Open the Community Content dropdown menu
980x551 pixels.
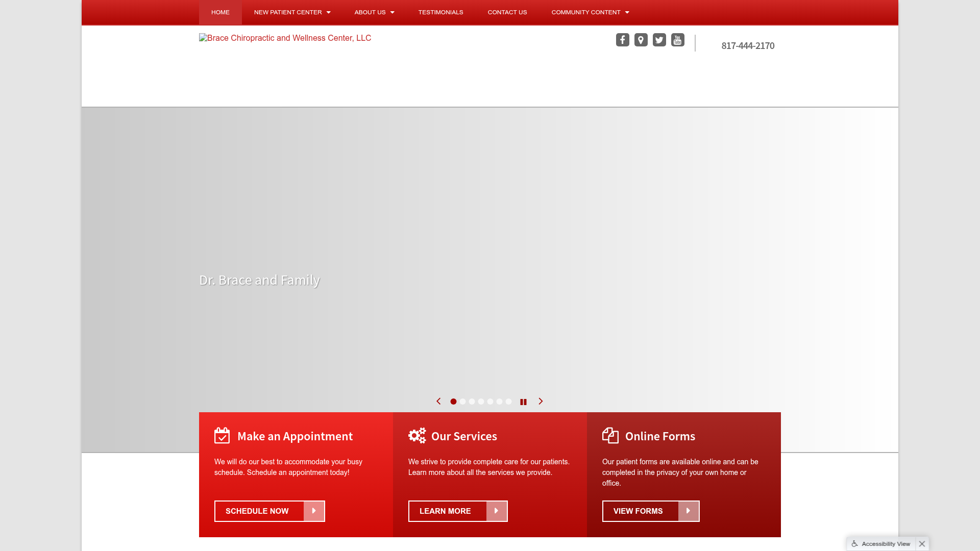pyautogui.click(x=590, y=12)
